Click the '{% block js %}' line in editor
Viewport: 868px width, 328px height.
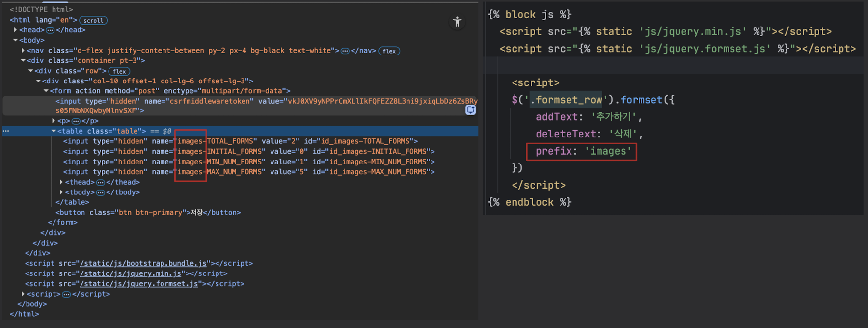(530, 15)
